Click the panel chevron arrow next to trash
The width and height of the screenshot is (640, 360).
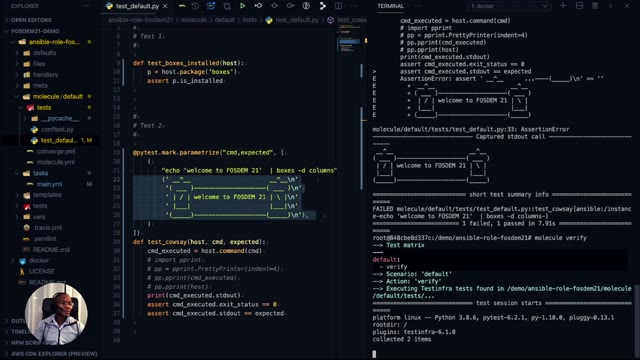tap(611, 6)
